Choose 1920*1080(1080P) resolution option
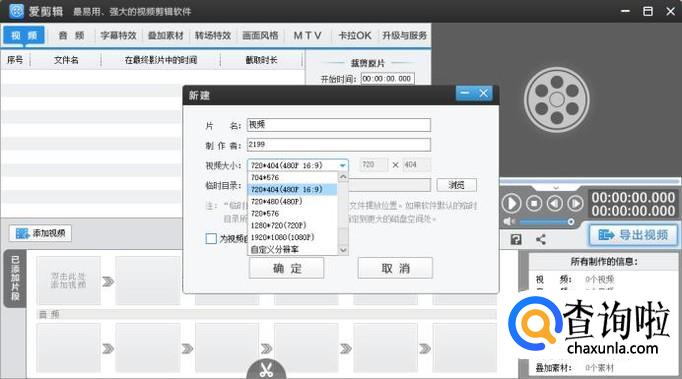682x379 pixels. [282, 237]
